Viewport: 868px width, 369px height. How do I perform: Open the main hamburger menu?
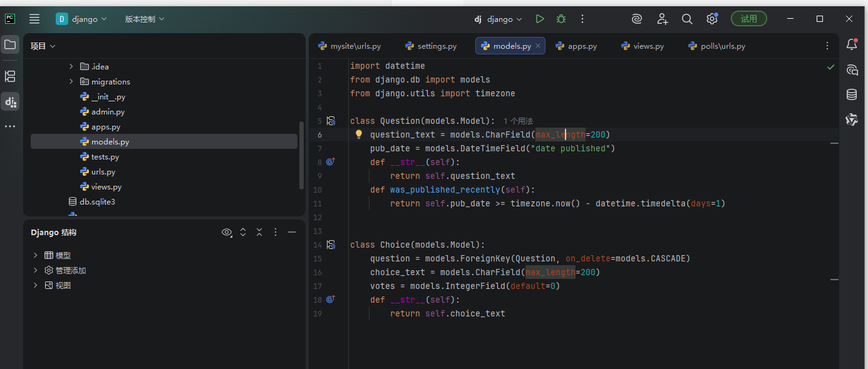click(x=34, y=19)
